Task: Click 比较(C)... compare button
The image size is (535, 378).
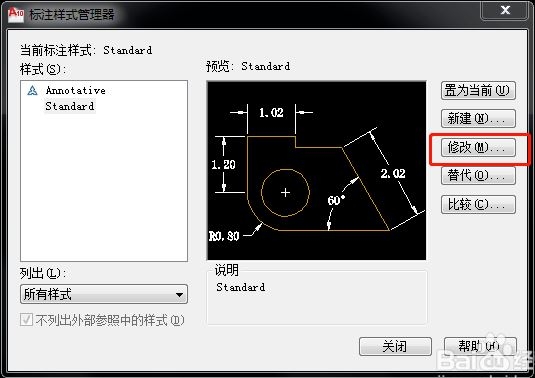Action: 478,204
